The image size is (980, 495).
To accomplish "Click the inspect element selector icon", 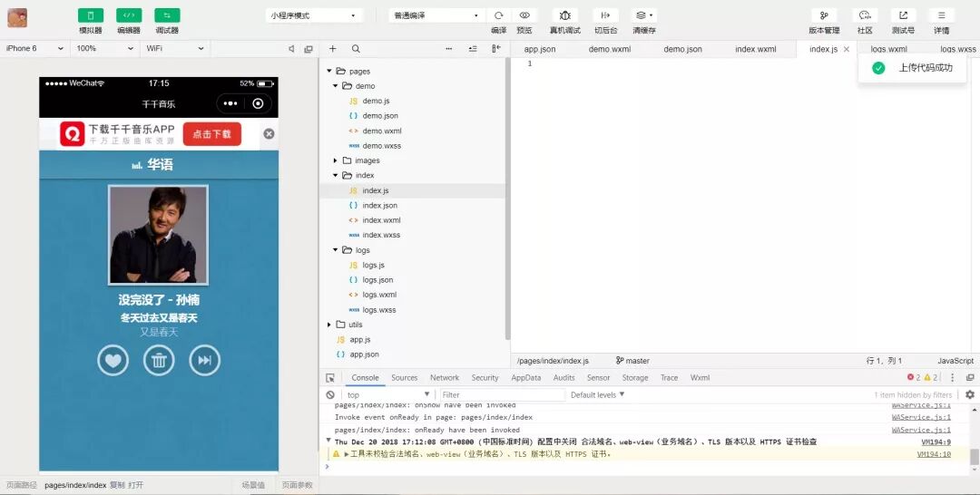I will click(x=330, y=378).
